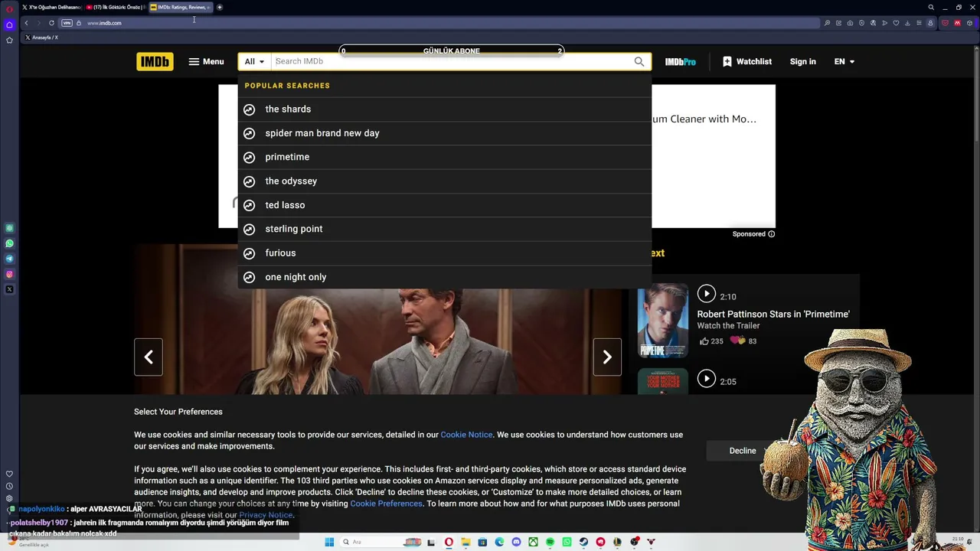Like the Primetime trailer thumbs-up icon
The width and height of the screenshot is (980, 551).
[704, 341]
